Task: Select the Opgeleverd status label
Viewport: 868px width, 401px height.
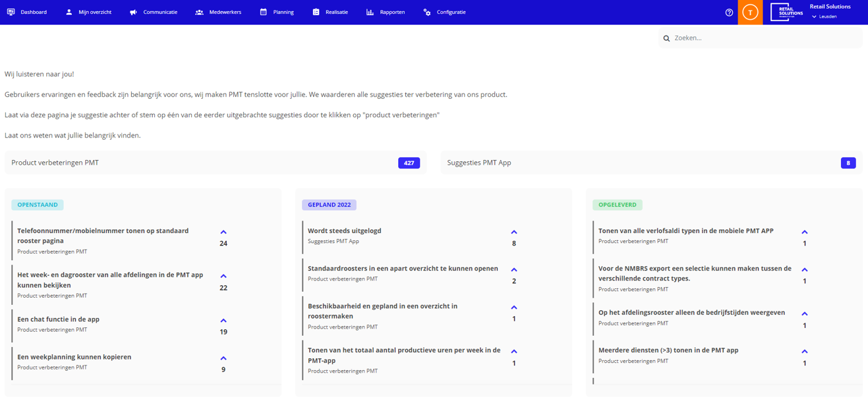Action: (x=618, y=205)
